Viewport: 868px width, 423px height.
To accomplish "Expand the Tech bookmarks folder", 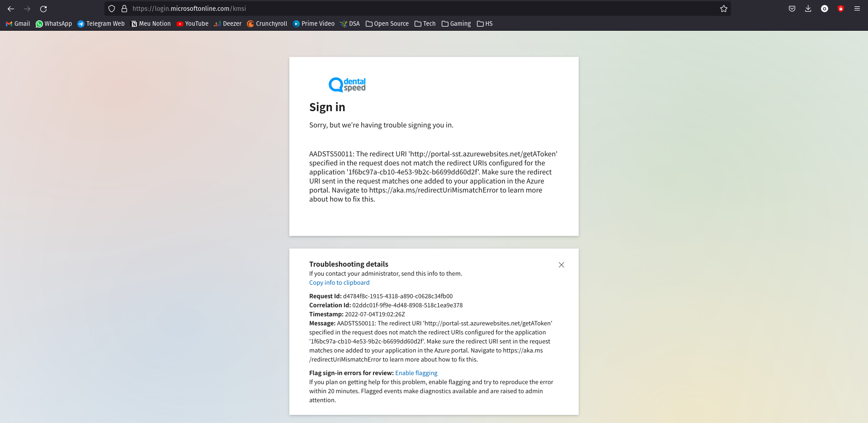I will pyautogui.click(x=425, y=23).
